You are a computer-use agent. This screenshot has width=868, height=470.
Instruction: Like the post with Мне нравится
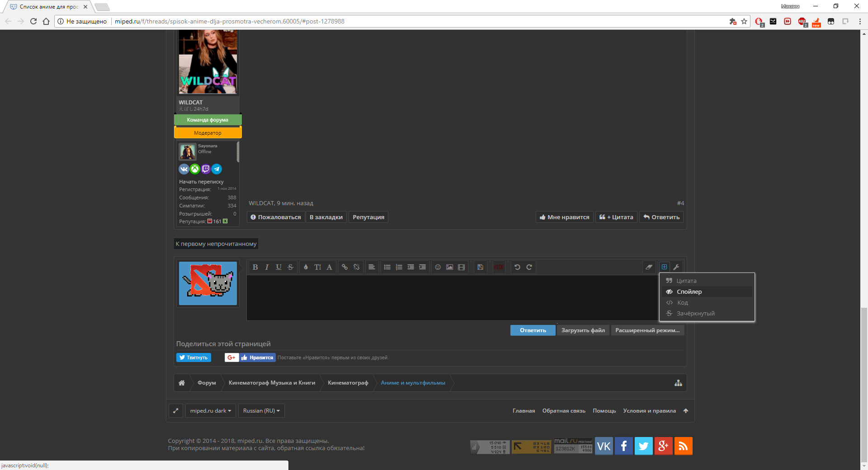[x=565, y=217]
